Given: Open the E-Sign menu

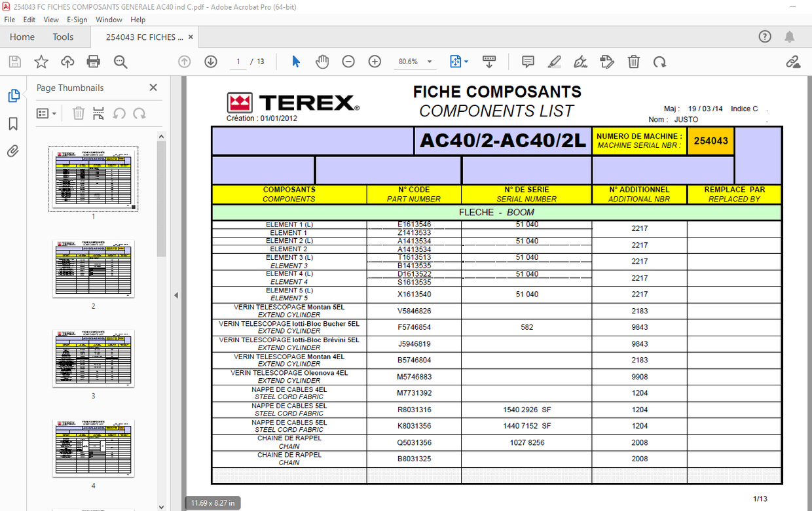Looking at the screenshot, I should (x=77, y=20).
